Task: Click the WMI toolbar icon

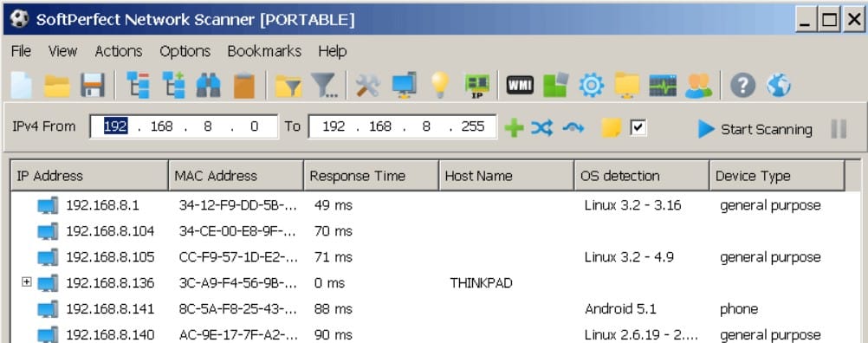Action: tap(520, 85)
